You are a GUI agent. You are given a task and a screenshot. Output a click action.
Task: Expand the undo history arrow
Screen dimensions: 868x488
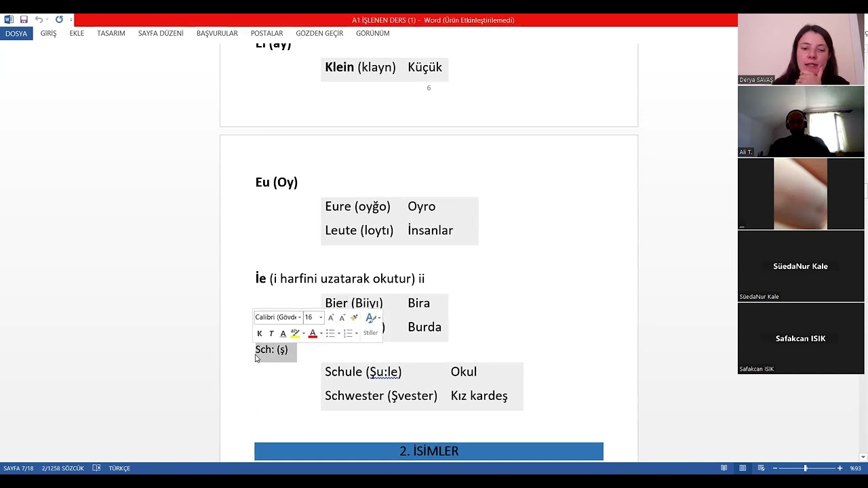(x=47, y=20)
